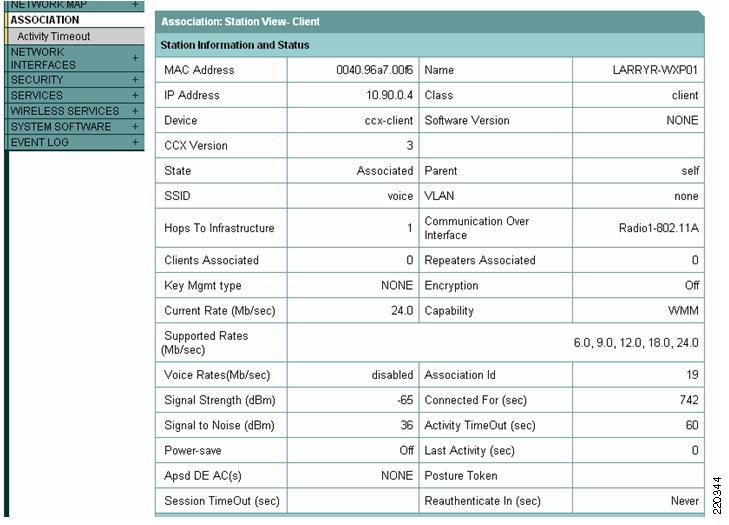This screenshot has height=525, width=729.
Task: Click the Parent value self
Action: coord(690,171)
